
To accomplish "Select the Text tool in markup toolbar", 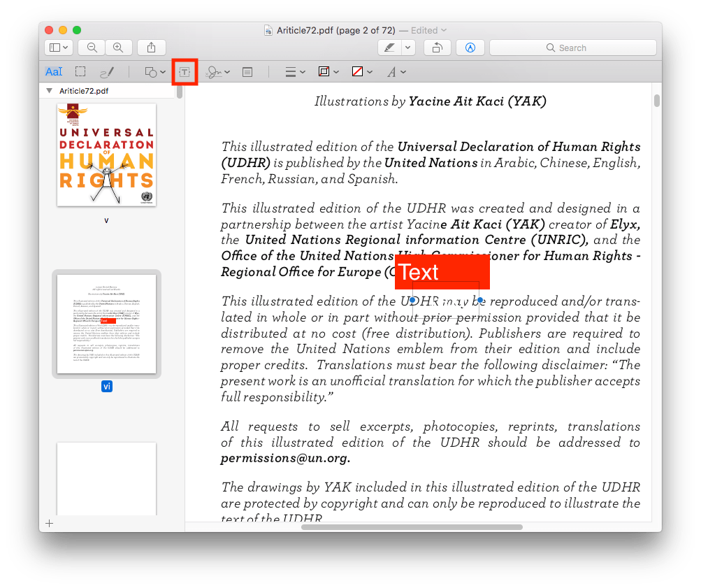I will (x=185, y=71).
